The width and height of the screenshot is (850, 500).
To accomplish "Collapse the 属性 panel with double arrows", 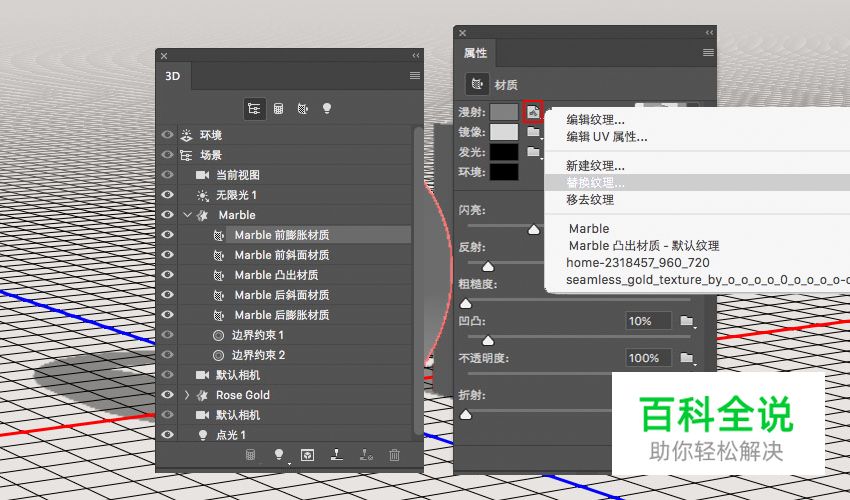I will [709, 33].
